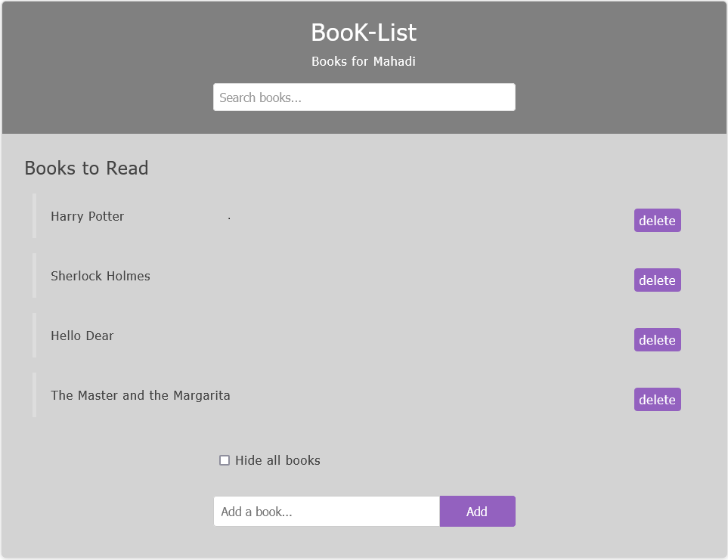728x560 pixels.
Task: Delete The Master and the Margarita
Action: point(657,400)
